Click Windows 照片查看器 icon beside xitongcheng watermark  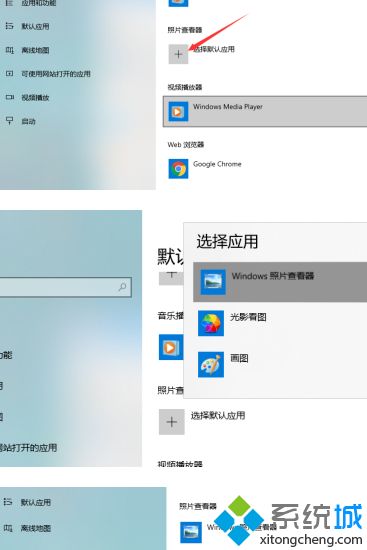(191, 532)
